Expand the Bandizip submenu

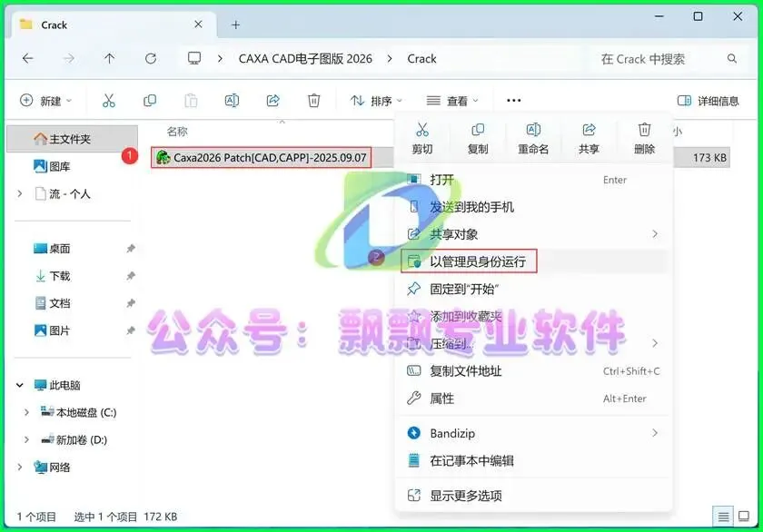(655, 433)
